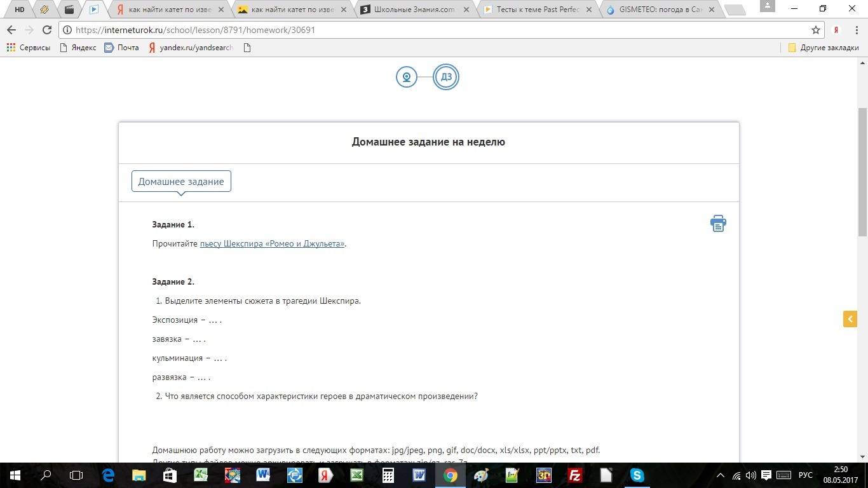Click the print homework icon
The height and width of the screenshot is (488, 868).
pos(718,223)
